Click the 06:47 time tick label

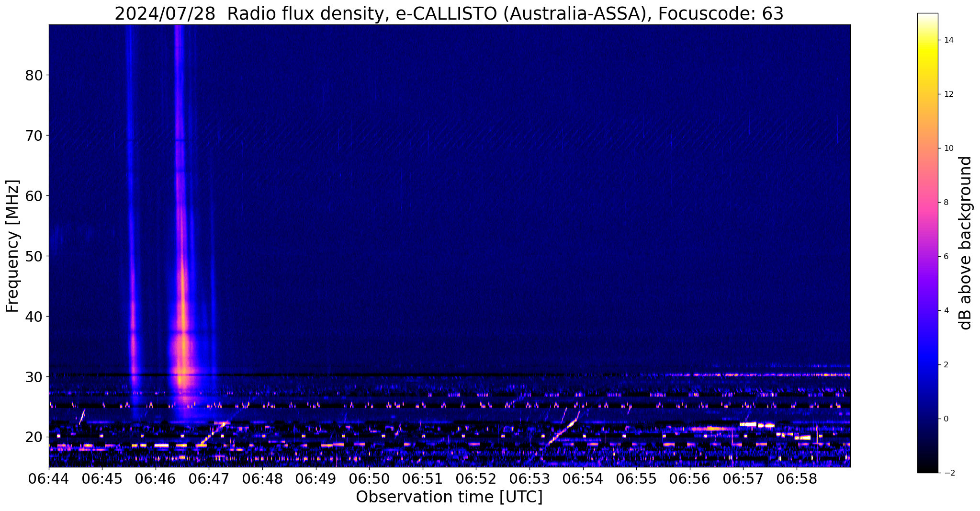click(209, 478)
